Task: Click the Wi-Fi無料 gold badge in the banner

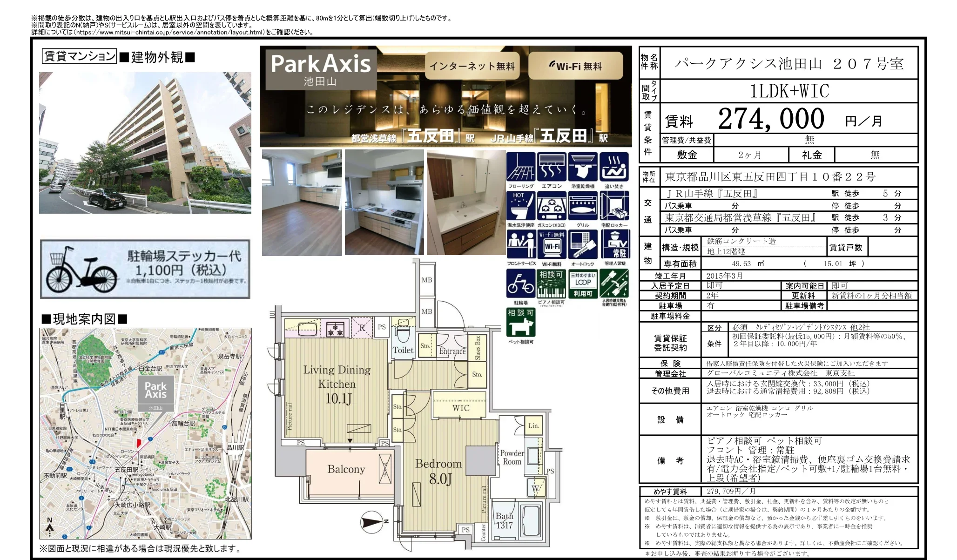Action: (576, 66)
